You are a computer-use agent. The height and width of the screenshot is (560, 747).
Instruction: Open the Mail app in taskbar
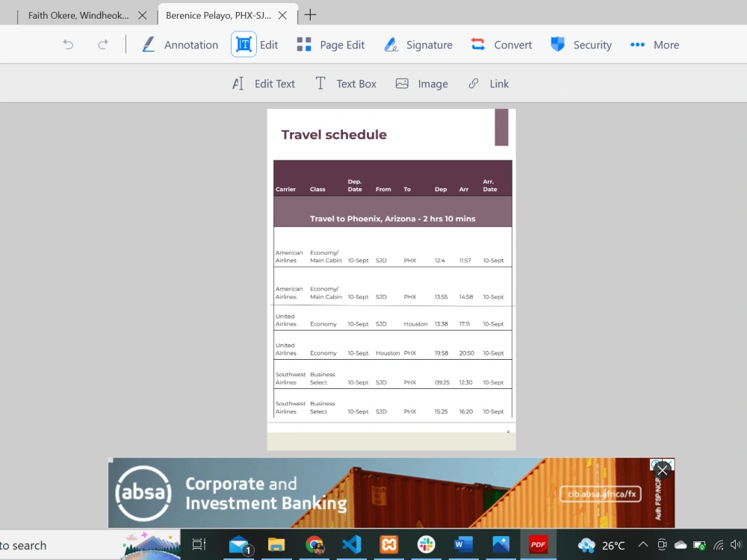(239, 545)
